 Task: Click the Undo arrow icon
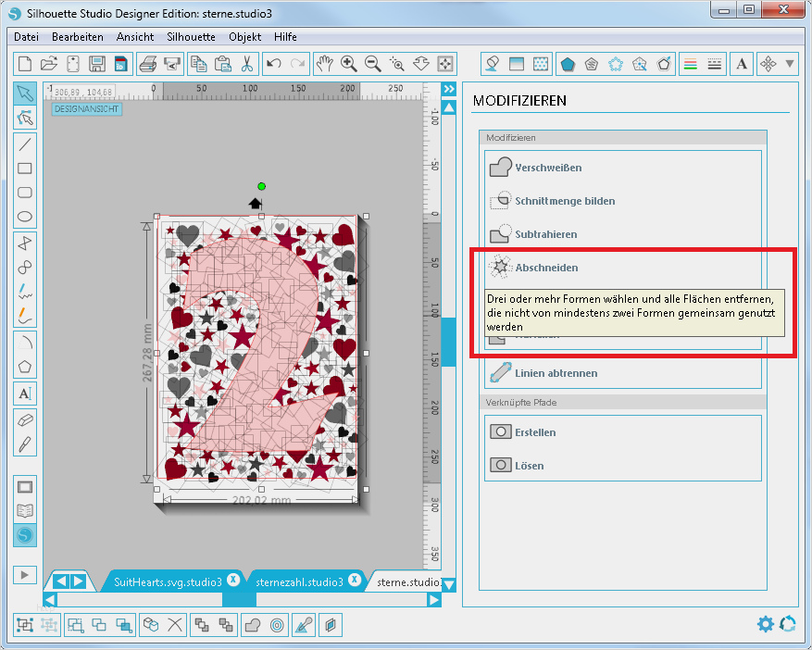point(273,64)
